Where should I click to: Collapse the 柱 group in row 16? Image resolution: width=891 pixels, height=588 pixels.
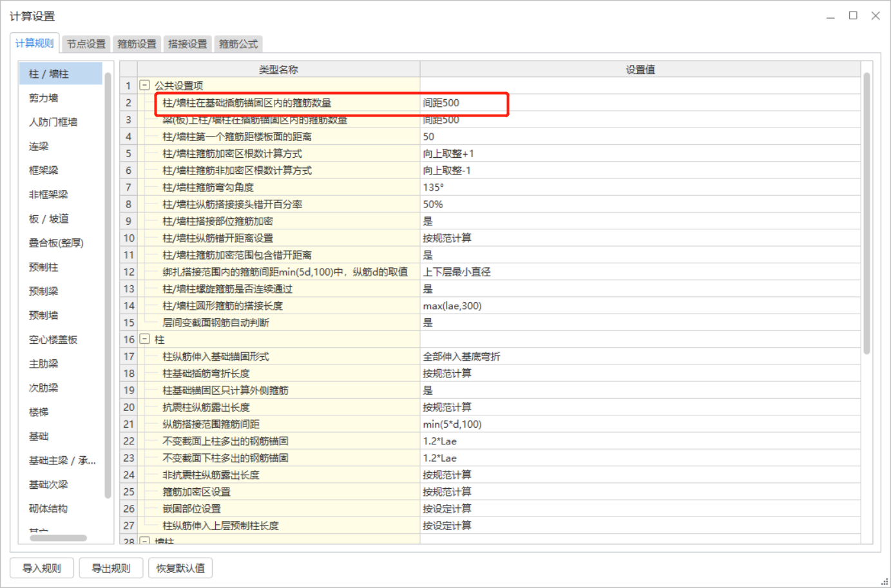click(x=145, y=339)
